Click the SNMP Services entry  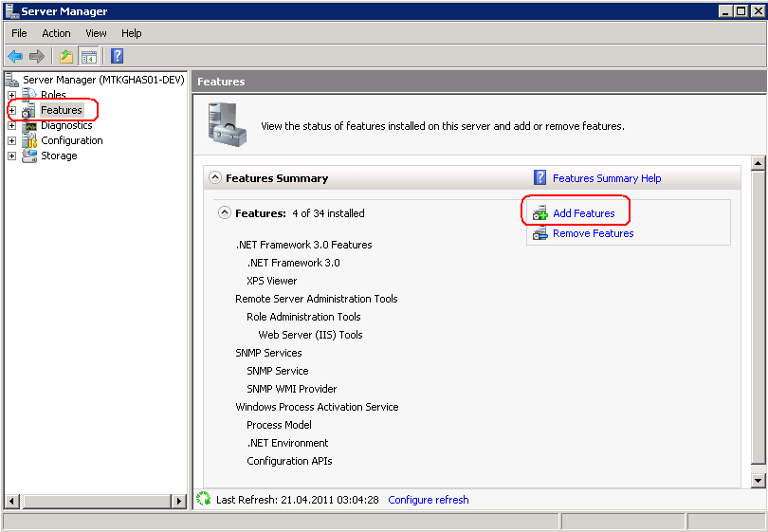[268, 353]
